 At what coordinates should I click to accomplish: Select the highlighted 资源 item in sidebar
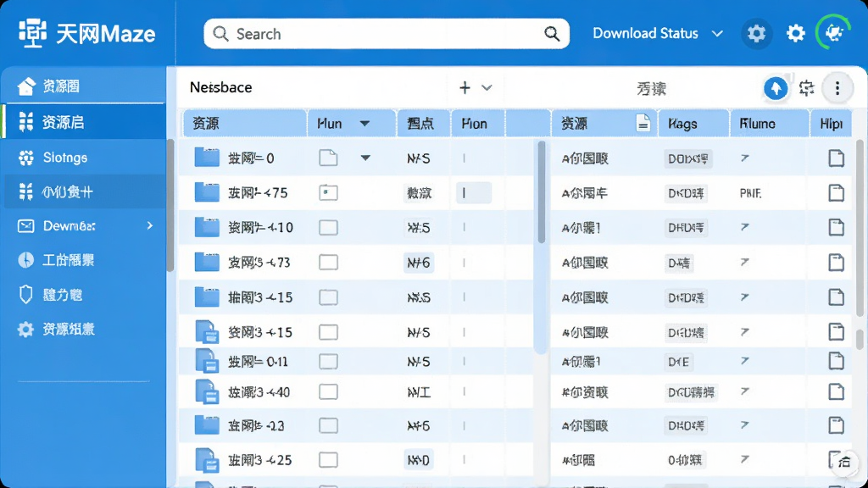83,122
